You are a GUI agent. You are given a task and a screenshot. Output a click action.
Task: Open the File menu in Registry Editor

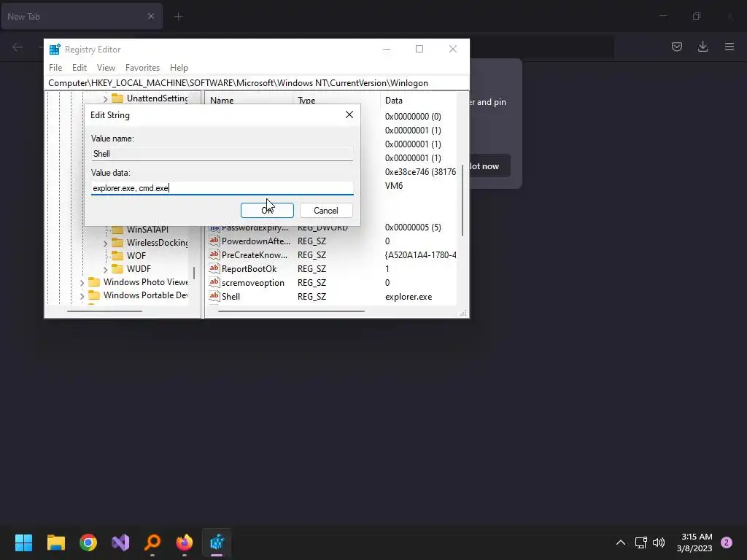click(55, 68)
